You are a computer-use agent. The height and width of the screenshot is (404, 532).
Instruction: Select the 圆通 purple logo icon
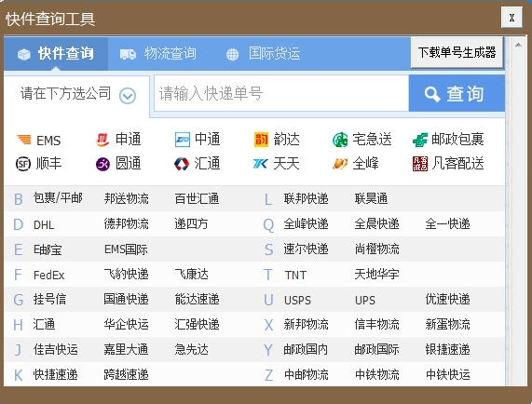[102, 164]
